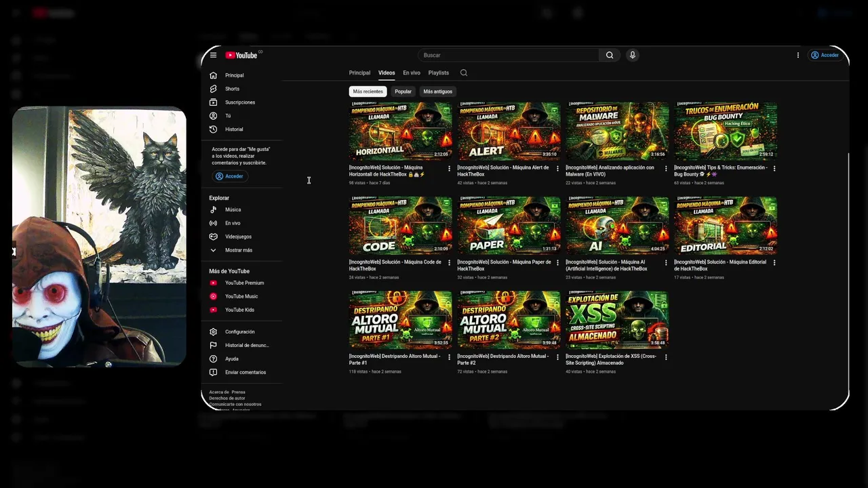Open Altoro Mutual Parte #1 thumbnail
This screenshot has height=488, width=868.
coord(400,320)
